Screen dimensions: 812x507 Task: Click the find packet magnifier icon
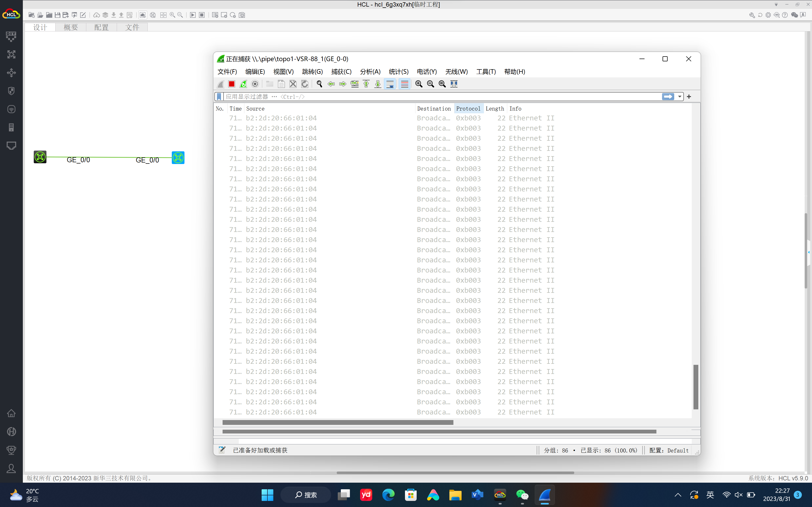pyautogui.click(x=319, y=84)
